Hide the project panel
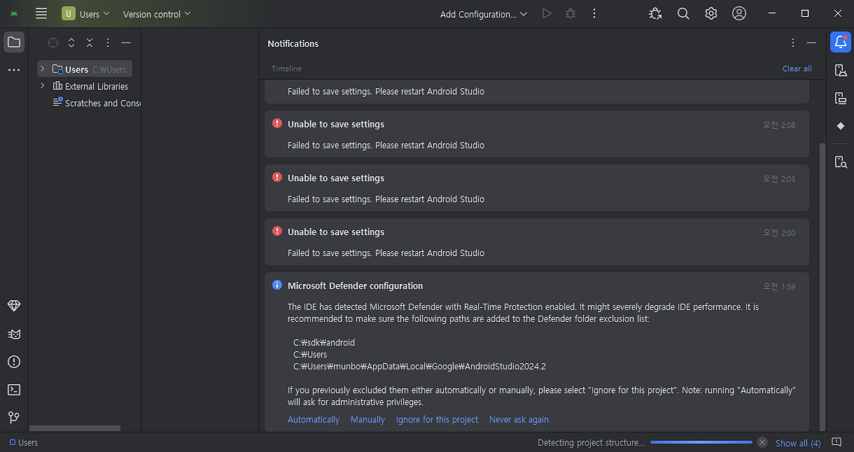Image resolution: width=854 pixels, height=452 pixels. 126,42
